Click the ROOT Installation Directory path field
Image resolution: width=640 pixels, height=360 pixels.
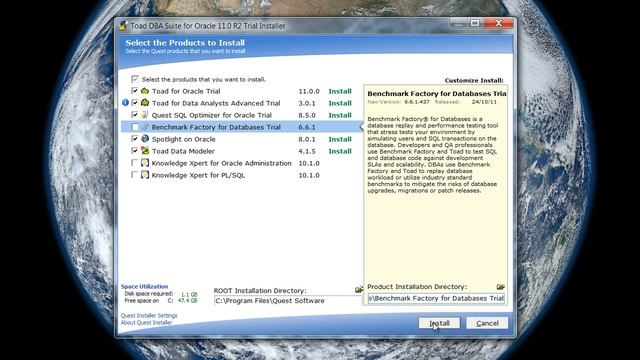click(x=288, y=301)
